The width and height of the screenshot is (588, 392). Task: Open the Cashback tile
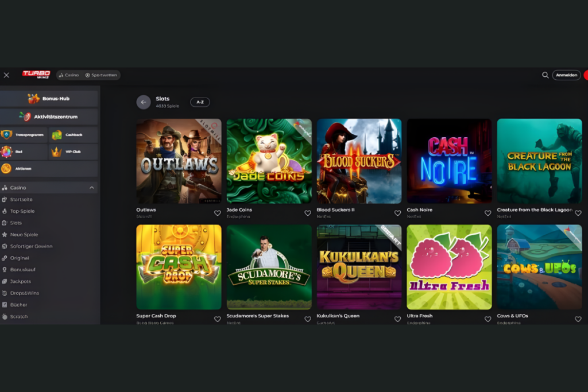pos(73,134)
